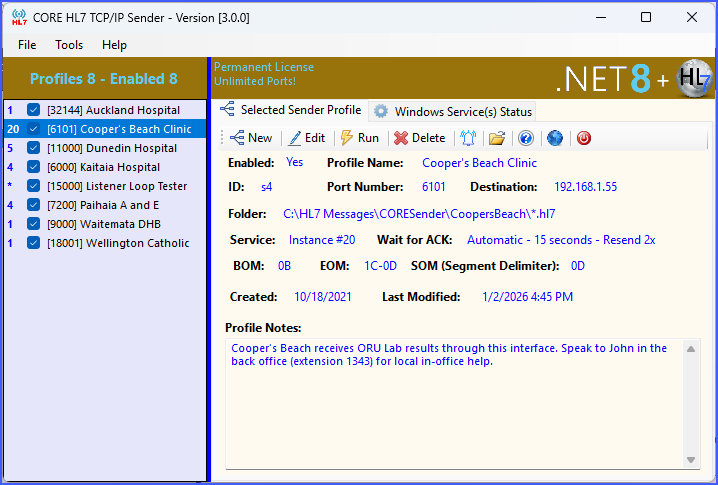The height and width of the screenshot is (485, 718).
Task: Click the profile notes scrollbar down arrow
Action: click(691, 459)
